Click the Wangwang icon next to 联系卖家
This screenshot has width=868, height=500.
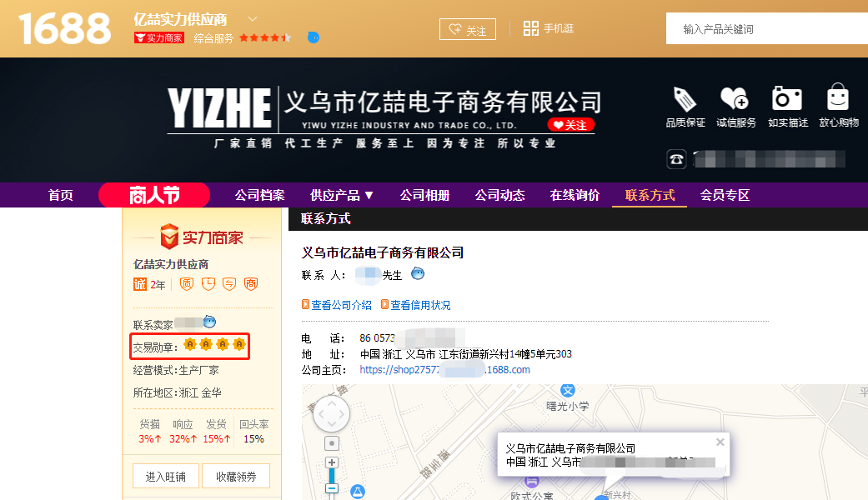pos(210,322)
